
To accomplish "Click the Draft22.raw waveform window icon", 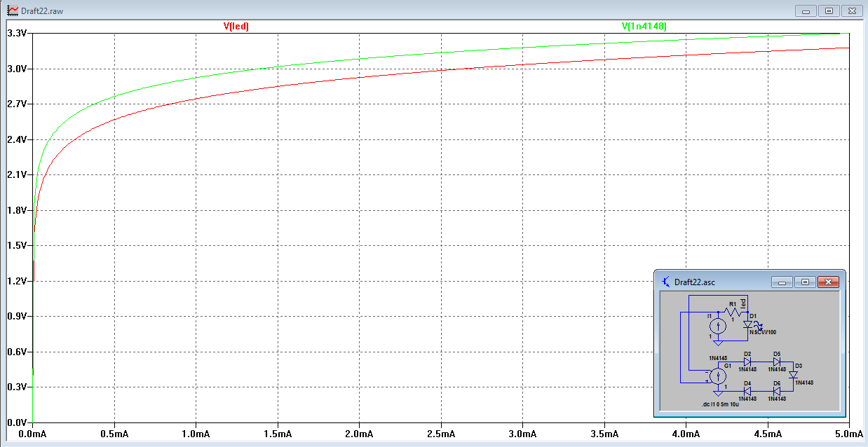I will (x=13, y=11).
